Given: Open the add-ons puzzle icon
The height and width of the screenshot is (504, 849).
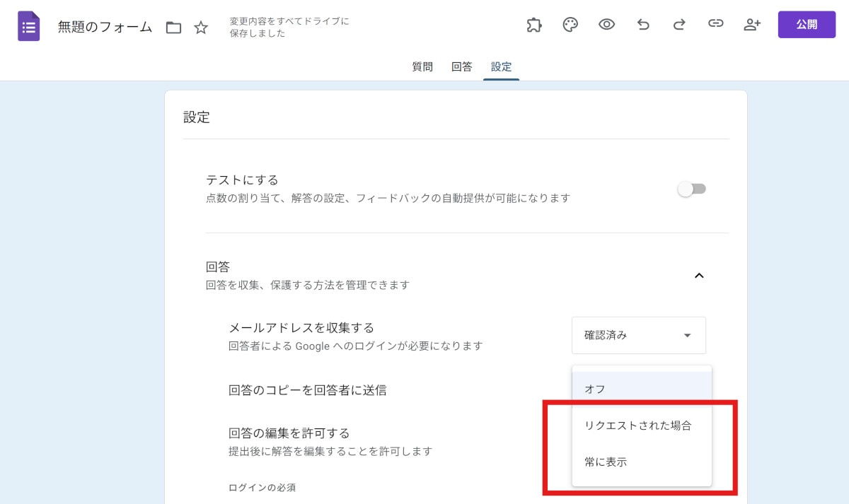Looking at the screenshot, I should (534, 24).
